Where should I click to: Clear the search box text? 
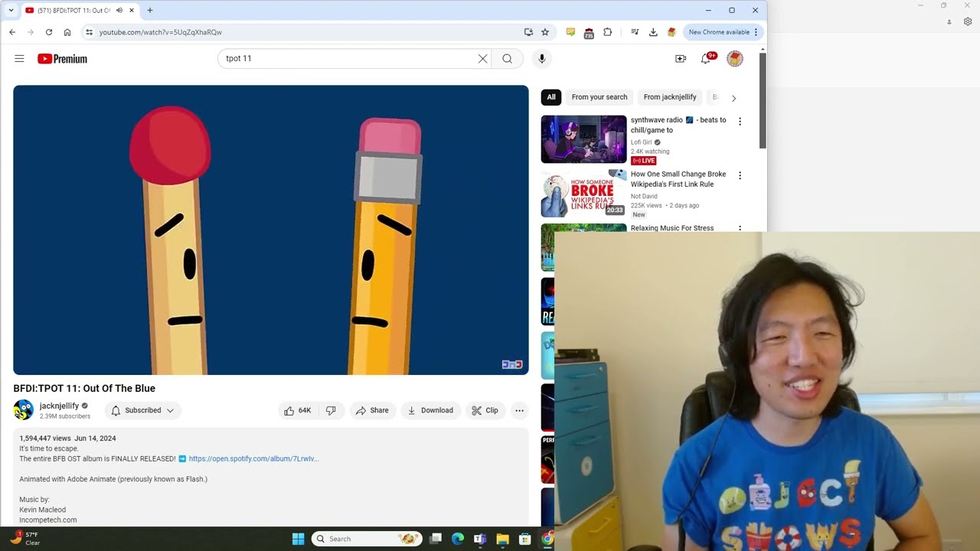[482, 59]
